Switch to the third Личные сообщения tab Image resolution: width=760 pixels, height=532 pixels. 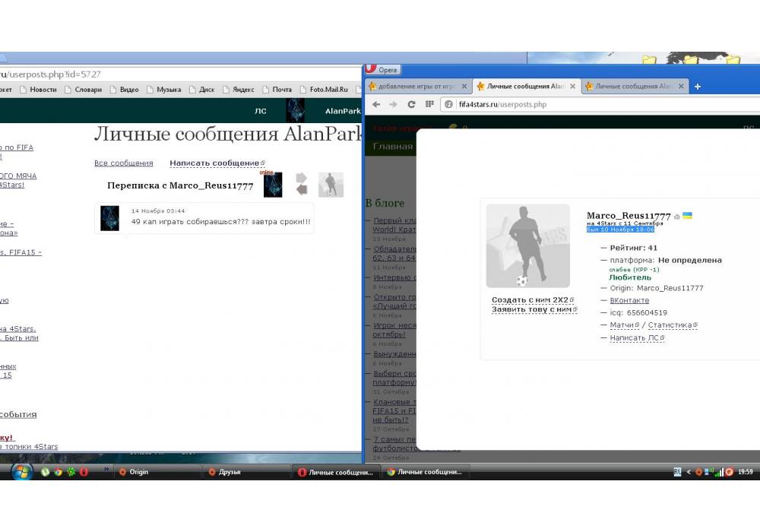click(632, 87)
